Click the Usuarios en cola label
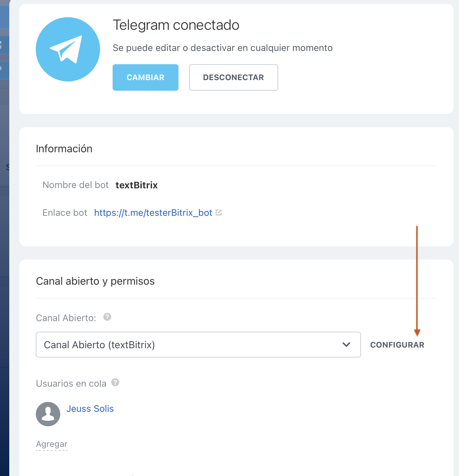The height and width of the screenshot is (476, 459). [x=71, y=383]
